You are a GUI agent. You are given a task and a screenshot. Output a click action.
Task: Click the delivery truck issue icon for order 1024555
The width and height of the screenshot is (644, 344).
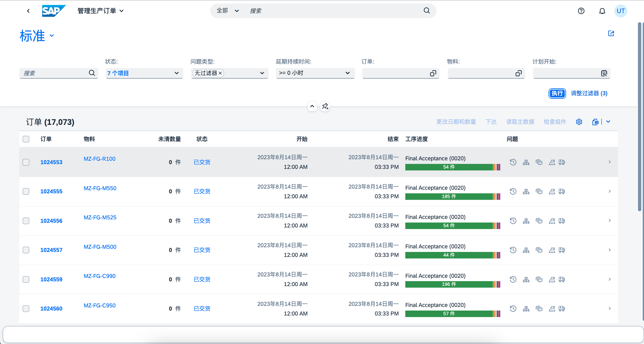click(x=562, y=192)
